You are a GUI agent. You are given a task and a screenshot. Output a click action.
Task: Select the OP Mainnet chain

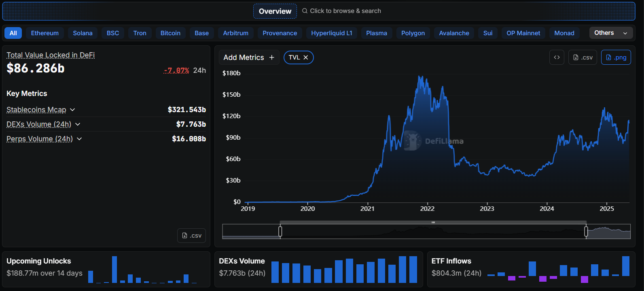tap(523, 33)
